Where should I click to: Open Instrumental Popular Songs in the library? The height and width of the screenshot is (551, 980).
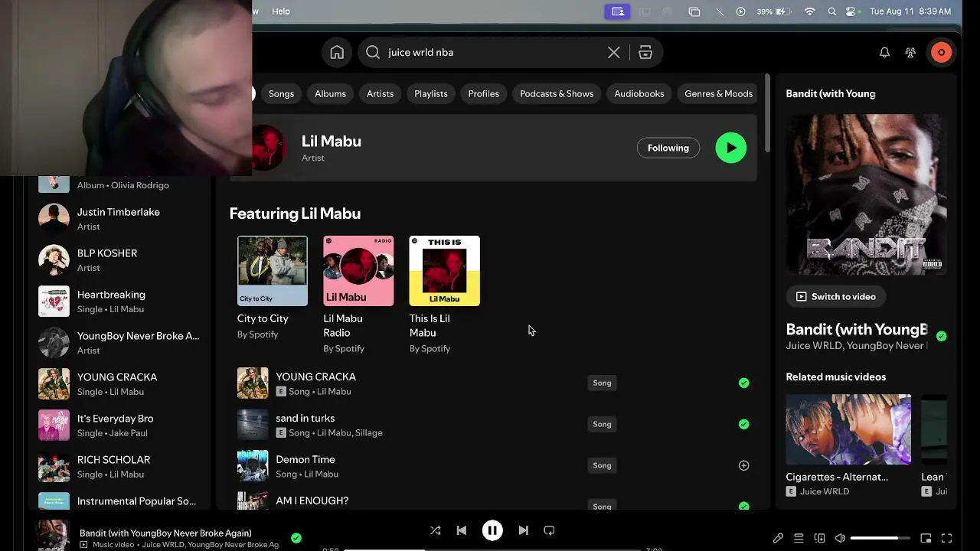pyautogui.click(x=119, y=500)
